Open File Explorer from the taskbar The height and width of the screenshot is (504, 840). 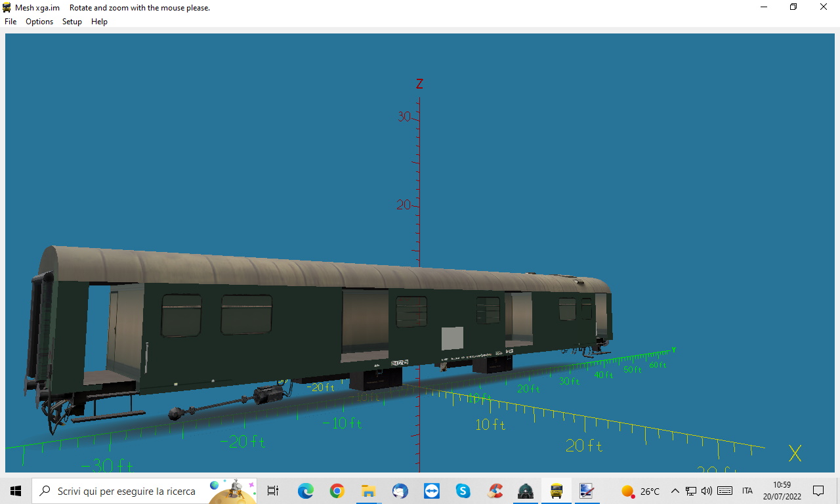tap(369, 491)
